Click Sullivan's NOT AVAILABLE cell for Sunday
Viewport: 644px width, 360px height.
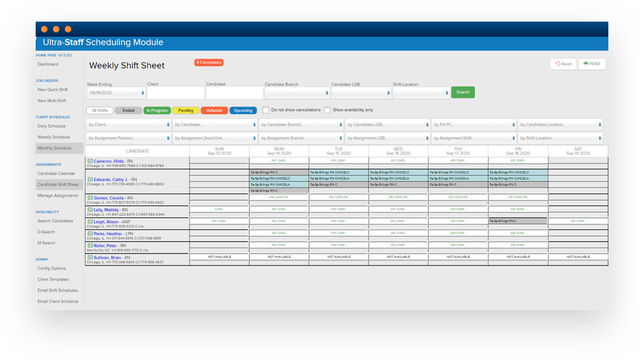tap(219, 257)
